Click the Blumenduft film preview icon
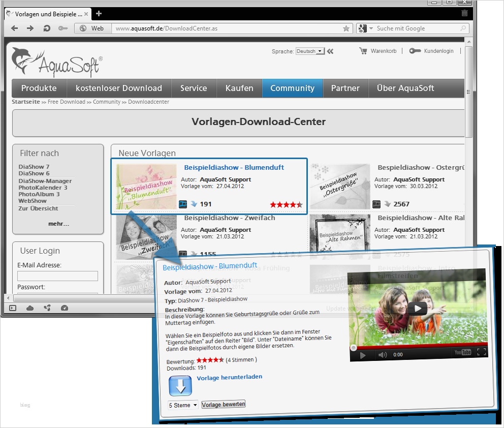504x428 pixels. 183,204
